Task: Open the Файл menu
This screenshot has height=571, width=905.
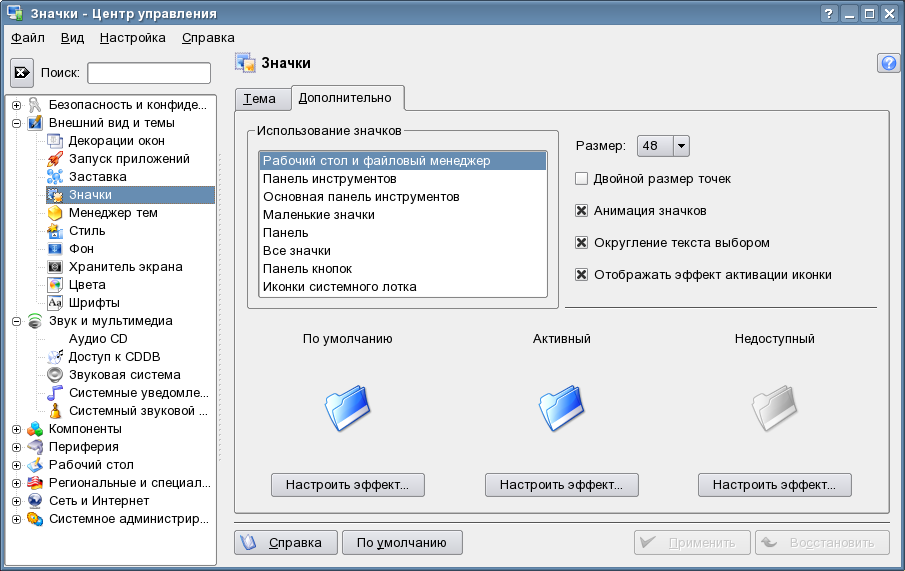Action: [x=28, y=38]
